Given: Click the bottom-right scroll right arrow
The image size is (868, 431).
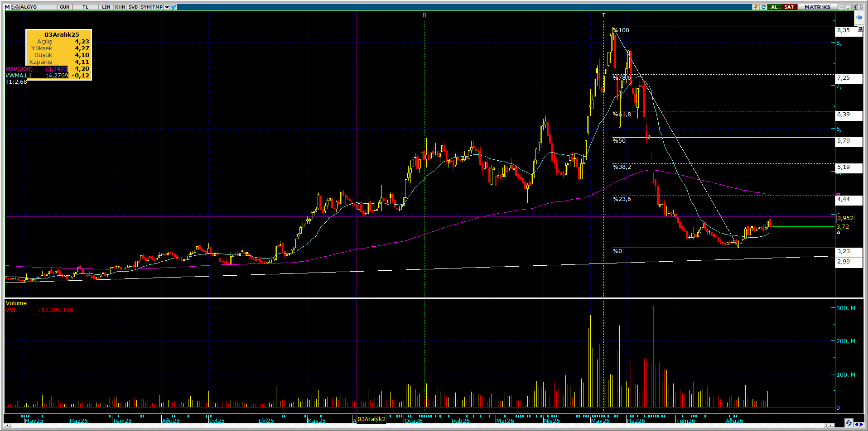Looking at the screenshot, I should click(x=861, y=424).
